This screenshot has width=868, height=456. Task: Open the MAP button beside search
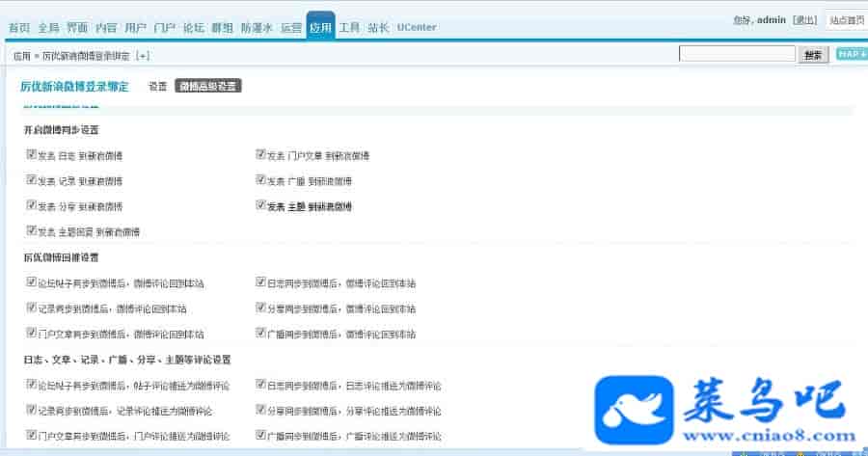[851, 54]
